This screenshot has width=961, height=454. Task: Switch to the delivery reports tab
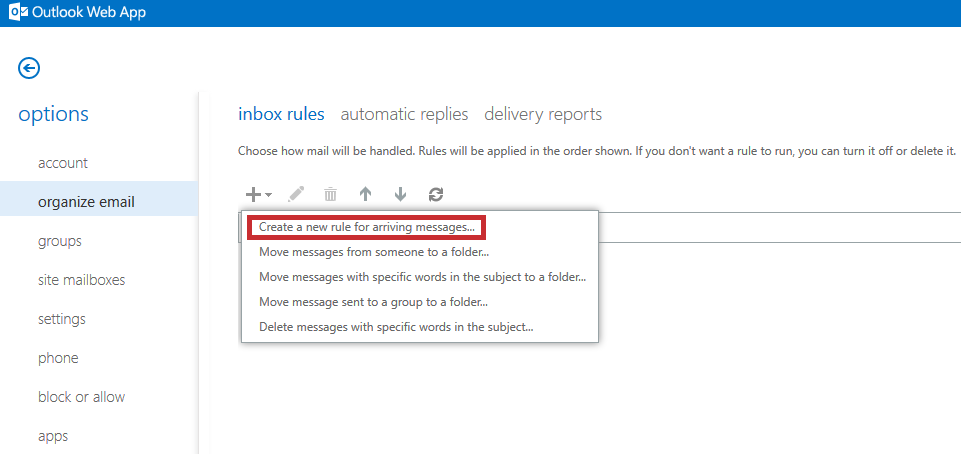pyautogui.click(x=543, y=115)
